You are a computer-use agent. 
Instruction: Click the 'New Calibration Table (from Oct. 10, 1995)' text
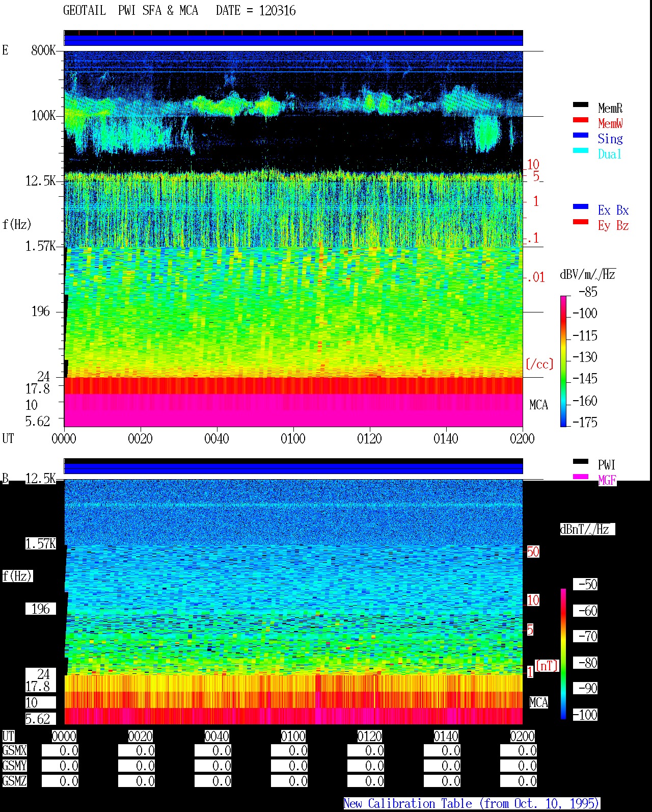coord(472,804)
